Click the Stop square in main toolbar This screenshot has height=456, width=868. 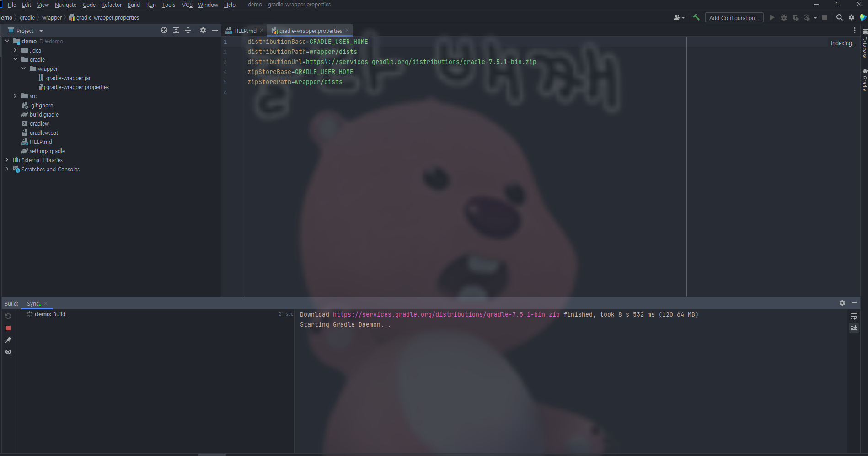click(x=825, y=17)
